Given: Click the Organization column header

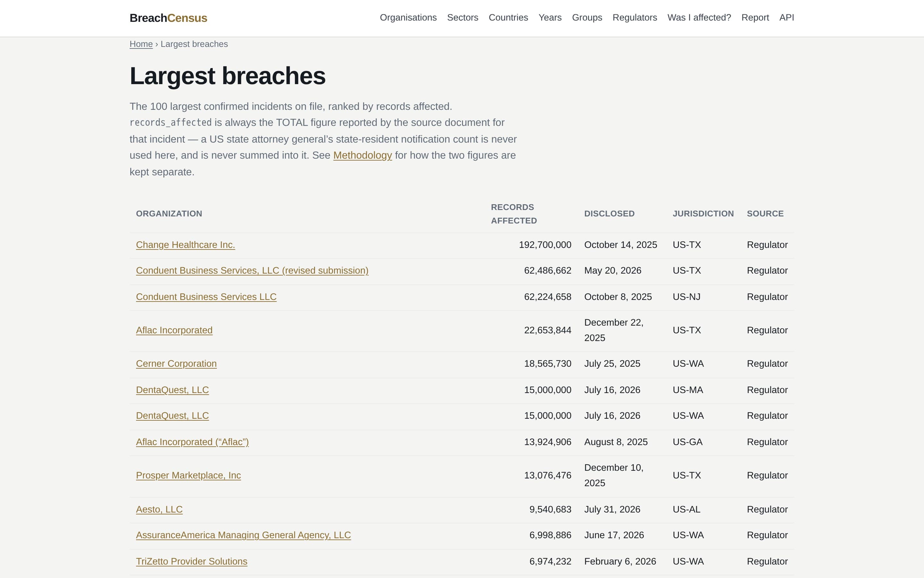Looking at the screenshot, I should 169,214.
